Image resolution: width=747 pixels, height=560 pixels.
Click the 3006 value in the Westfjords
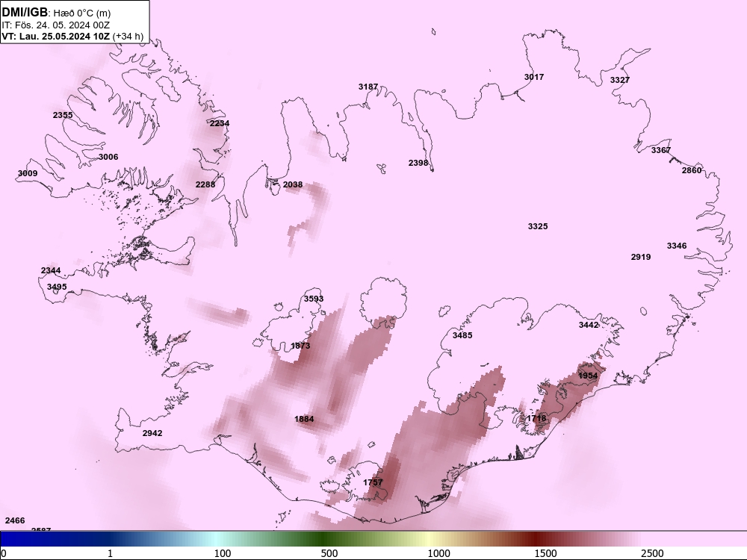click(108, 157)
